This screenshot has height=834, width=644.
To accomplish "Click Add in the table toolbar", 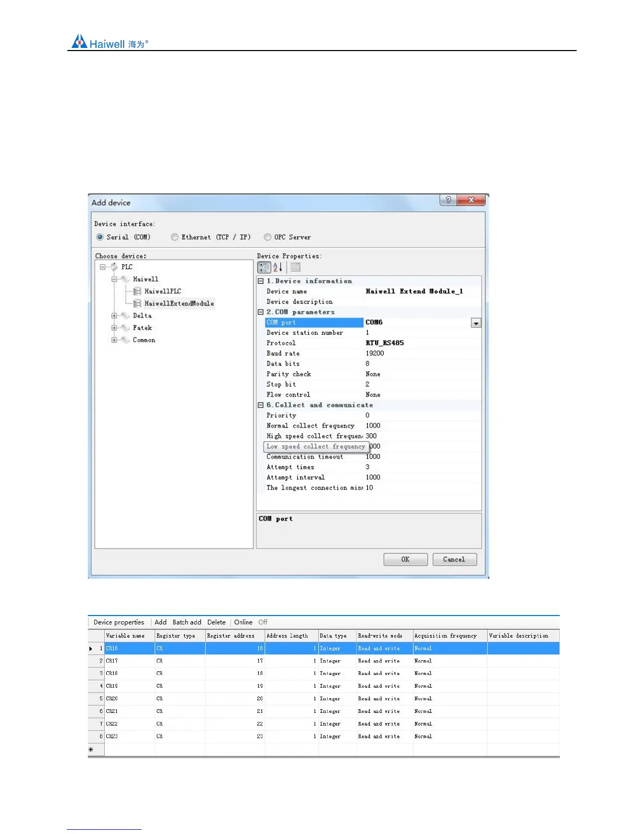I will pyautogui.click(x=160, y=622).
